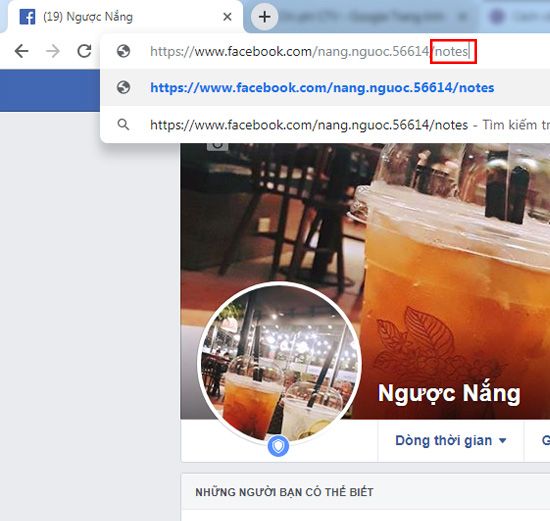This screenshot has height=521, width=550.
Task: Click the browser forward arrow
Action: (53, 51)
